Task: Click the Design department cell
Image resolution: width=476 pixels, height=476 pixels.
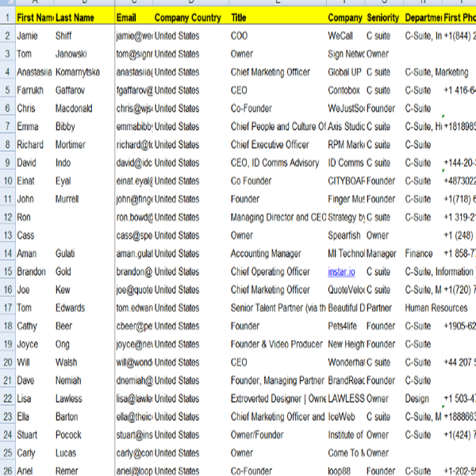Action: pos(423,398)
